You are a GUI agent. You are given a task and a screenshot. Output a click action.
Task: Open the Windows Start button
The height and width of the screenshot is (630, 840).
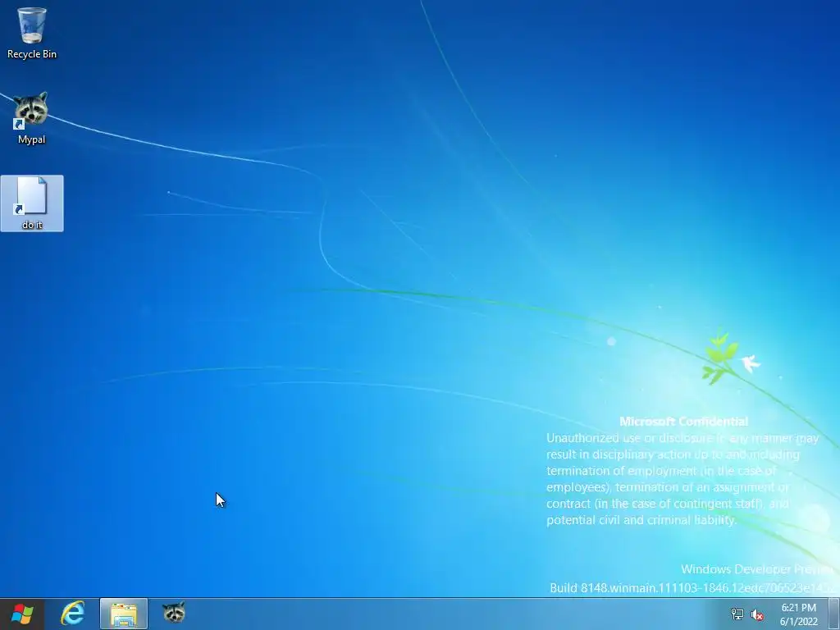click(22, 614)
